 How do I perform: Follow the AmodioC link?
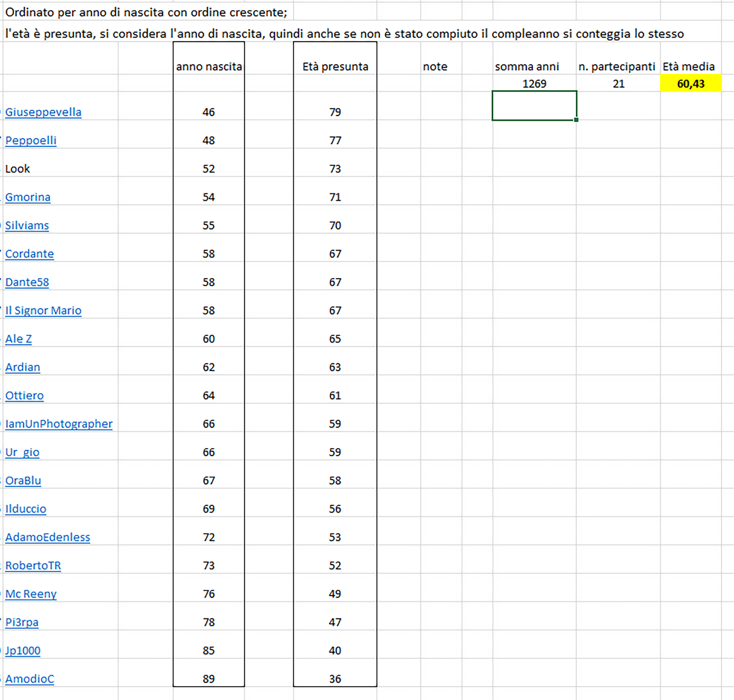(30, 679)
